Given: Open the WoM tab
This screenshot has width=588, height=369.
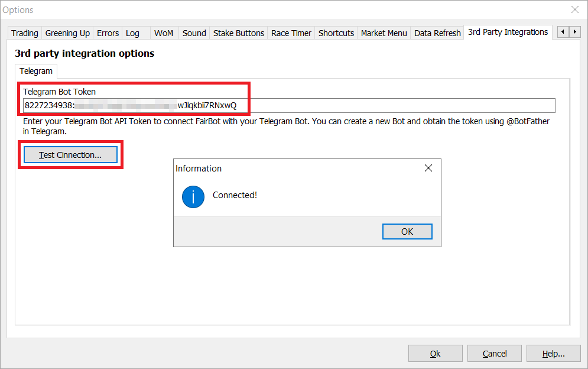Looking at the screenshot, I should click(x=164, y=33).
